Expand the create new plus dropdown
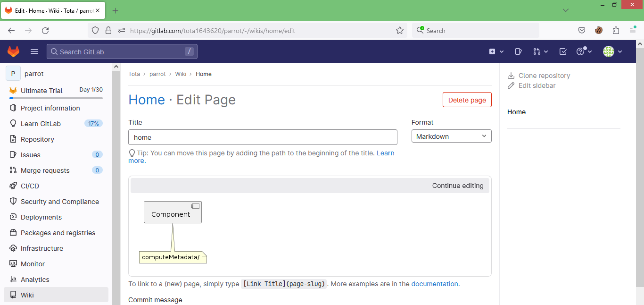The width and height of the screenshot is (644, 305). point(496,51)
